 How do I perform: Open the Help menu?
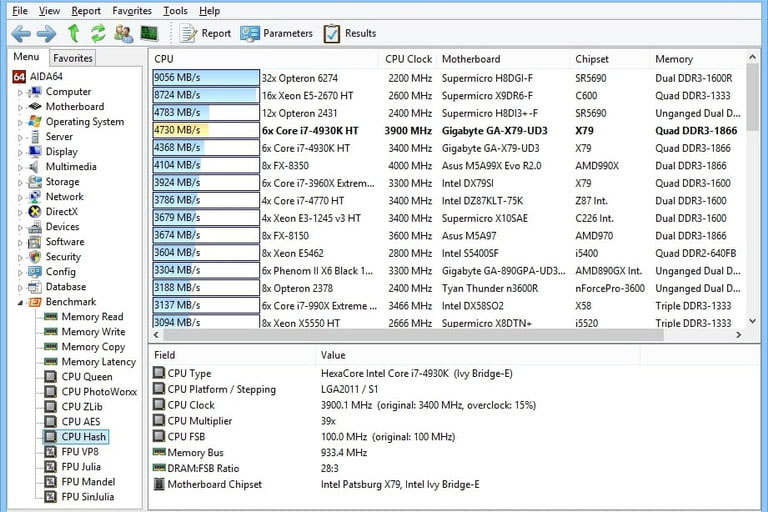[210, 11]
